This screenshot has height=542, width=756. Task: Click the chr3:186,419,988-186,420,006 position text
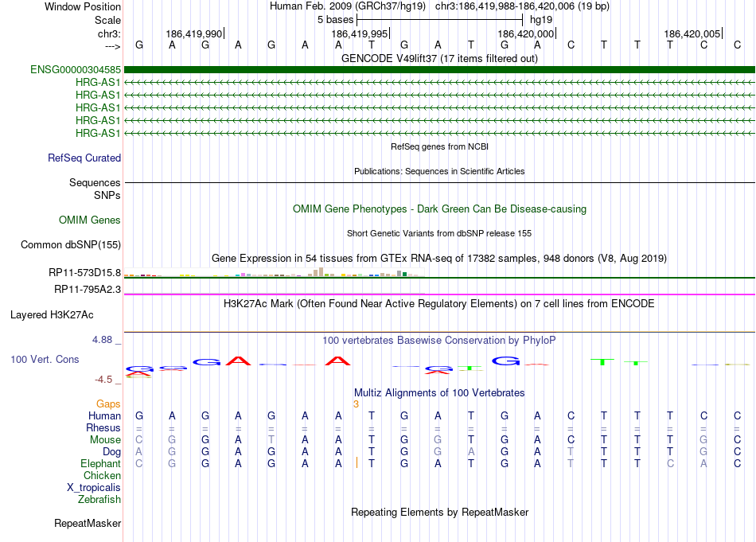click(x=522, y=6)
